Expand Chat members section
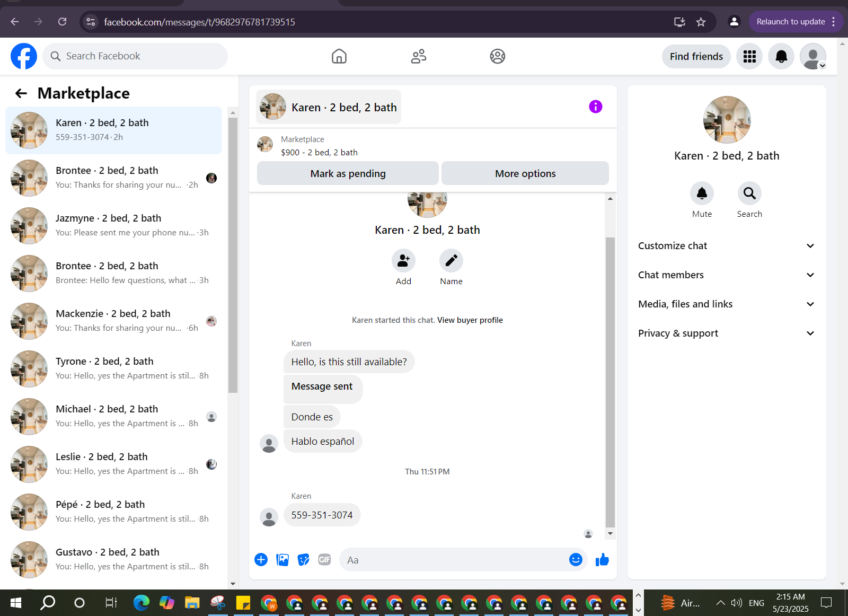Screen dimensions: 848x616 coord(726,275)
